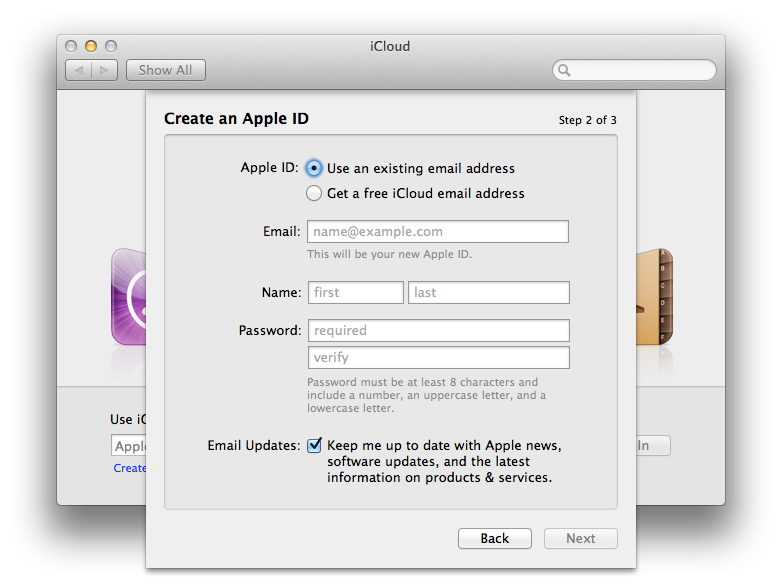782x584 pixels.
Task: Select Use an existing email address radio
Action: coord(314,169)
